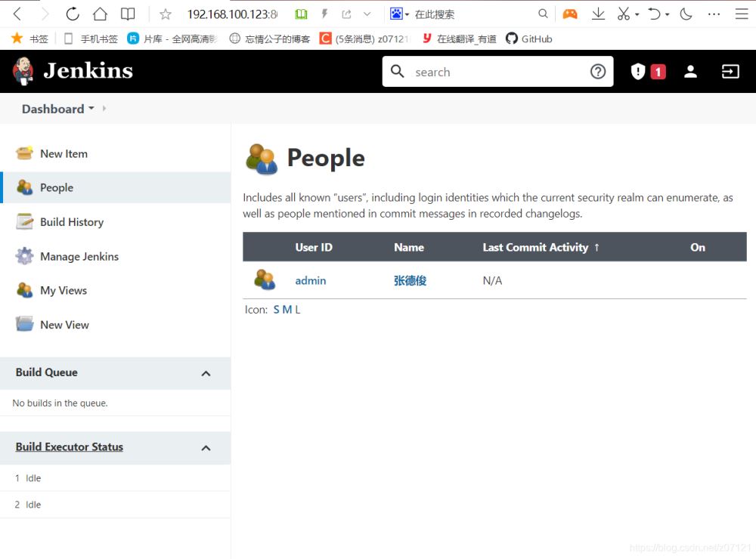Click the browser address bar URL
756x559 pixels.
tap(232, 14)
